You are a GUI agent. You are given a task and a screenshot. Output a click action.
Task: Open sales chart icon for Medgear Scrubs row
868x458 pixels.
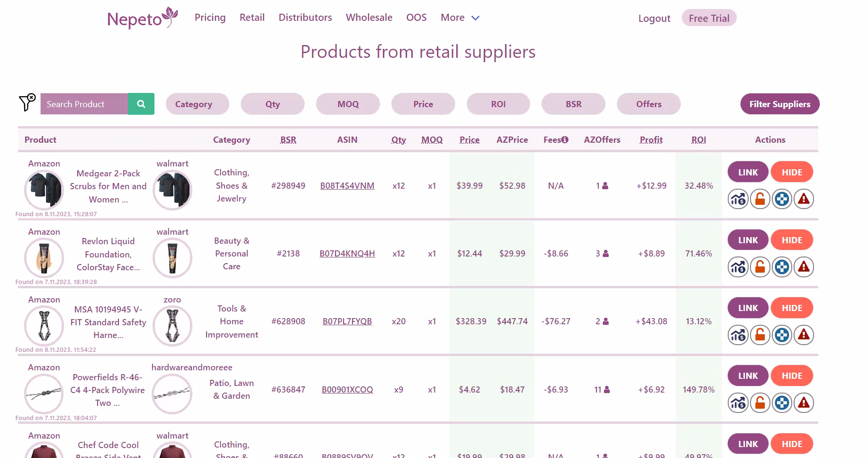pyautogui.click(x=738, y=199)
